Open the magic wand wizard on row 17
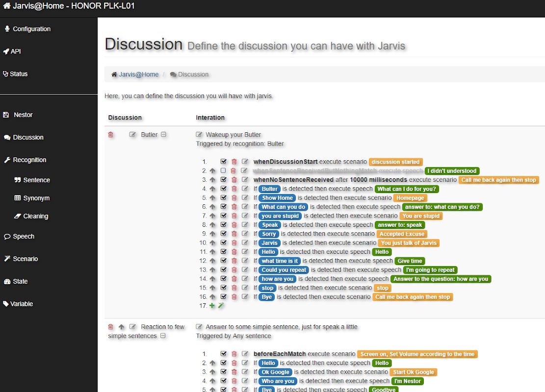 [x=221, y=306]
